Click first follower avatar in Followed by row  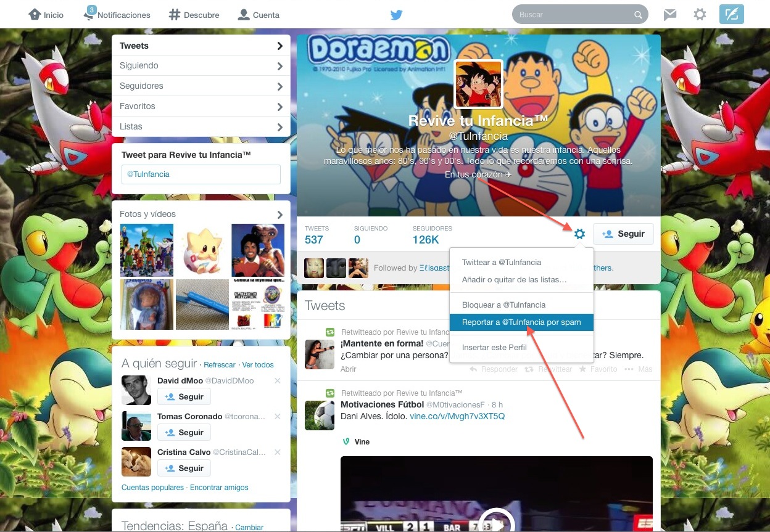pyautogui.click(x=315, y=268)
